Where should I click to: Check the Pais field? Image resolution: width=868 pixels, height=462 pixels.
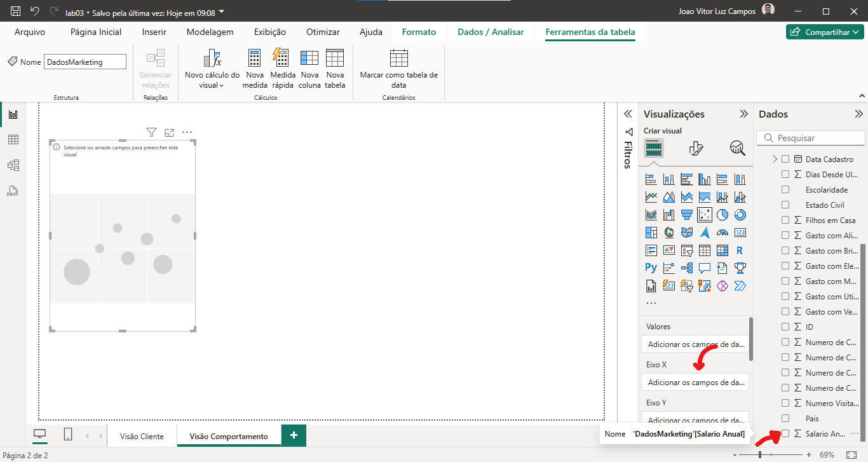(x=785, y=419)
